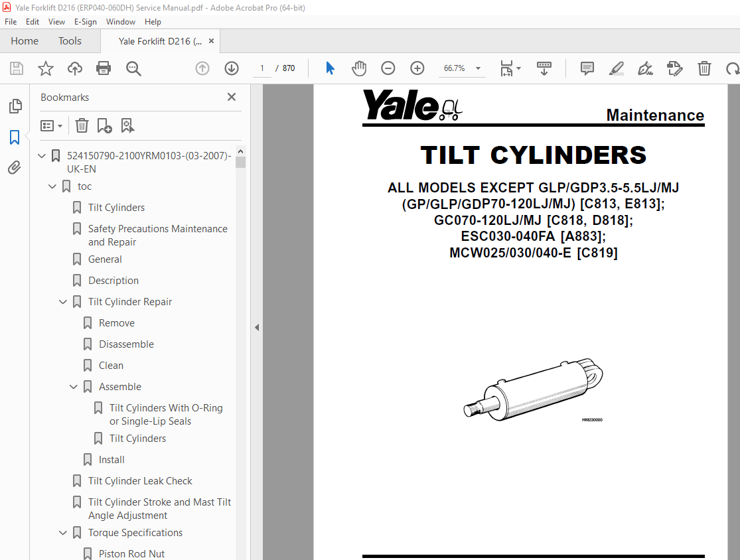Click the tilt cylinder illustration on page

(x=534, y=389)
